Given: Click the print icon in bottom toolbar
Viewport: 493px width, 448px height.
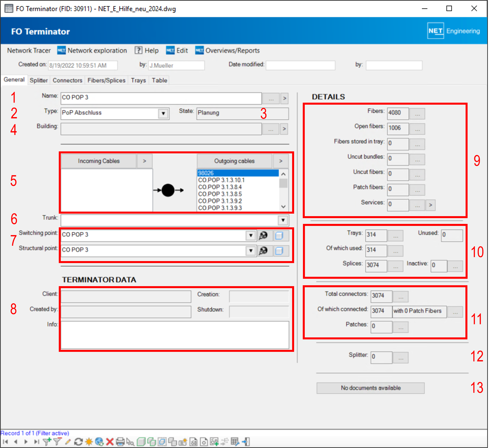Looking at the screenshot, I should (120, 441).
